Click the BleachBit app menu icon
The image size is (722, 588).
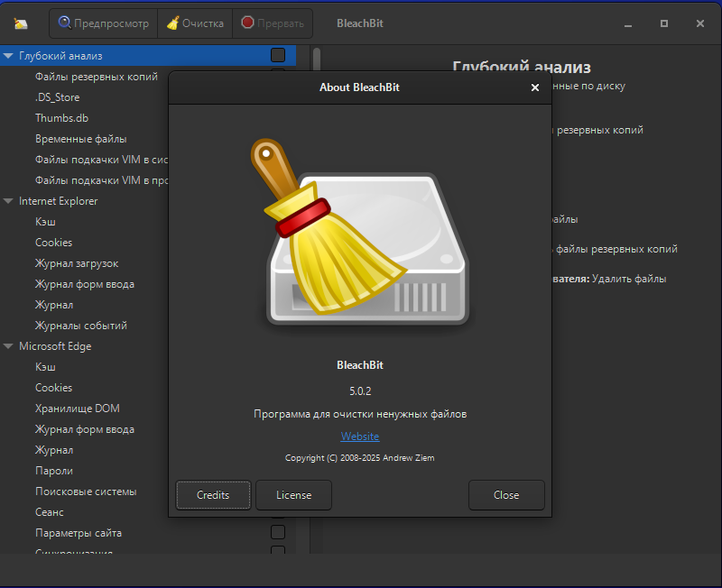point(21,23)
